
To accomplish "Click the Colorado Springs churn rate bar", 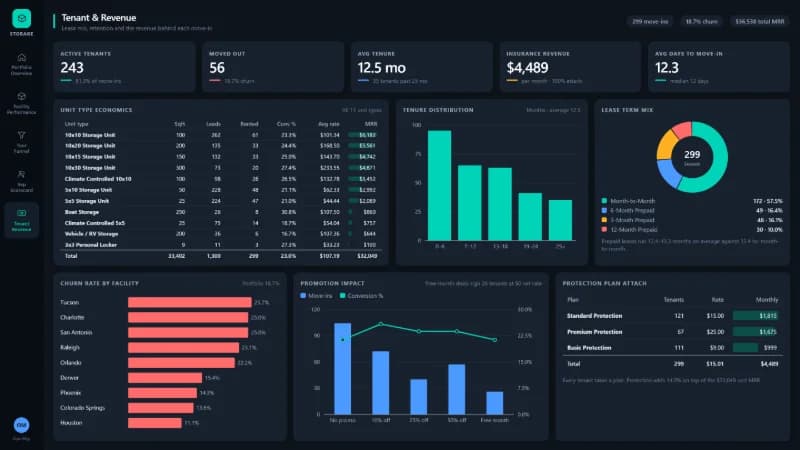I will [x=161, y=408].
